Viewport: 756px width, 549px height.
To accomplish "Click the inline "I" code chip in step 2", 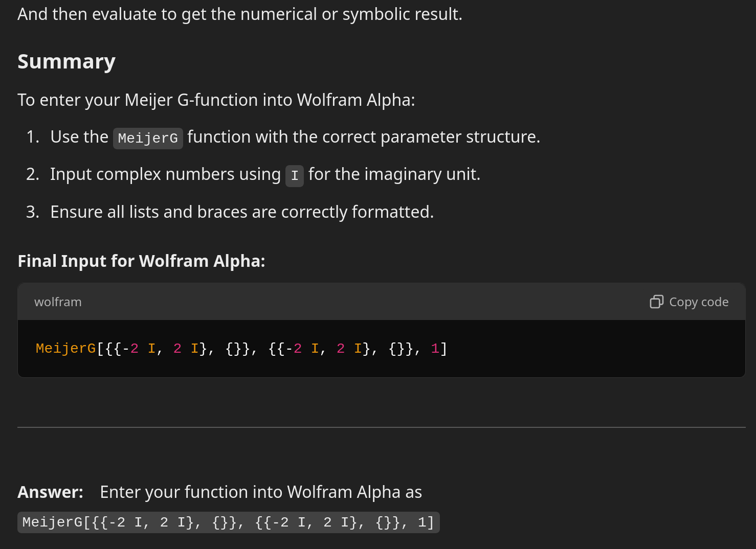I will 295,176.
